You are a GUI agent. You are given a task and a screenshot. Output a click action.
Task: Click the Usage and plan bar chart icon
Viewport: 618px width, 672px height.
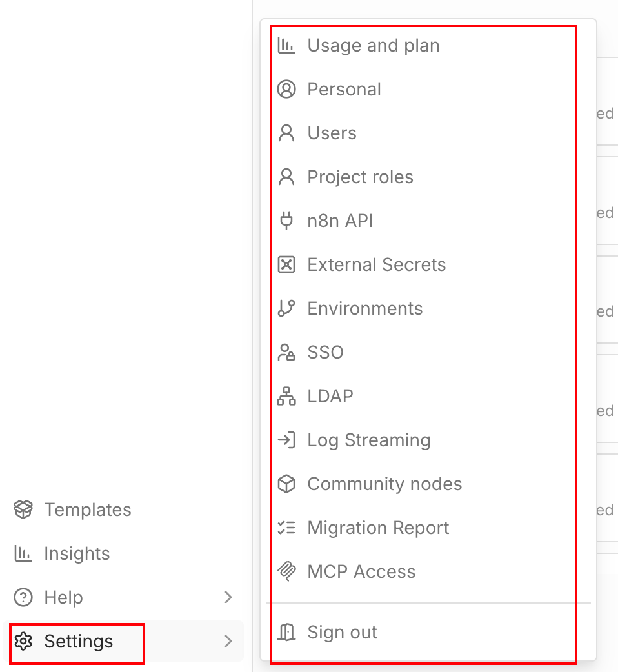click(x=286, y=46)
